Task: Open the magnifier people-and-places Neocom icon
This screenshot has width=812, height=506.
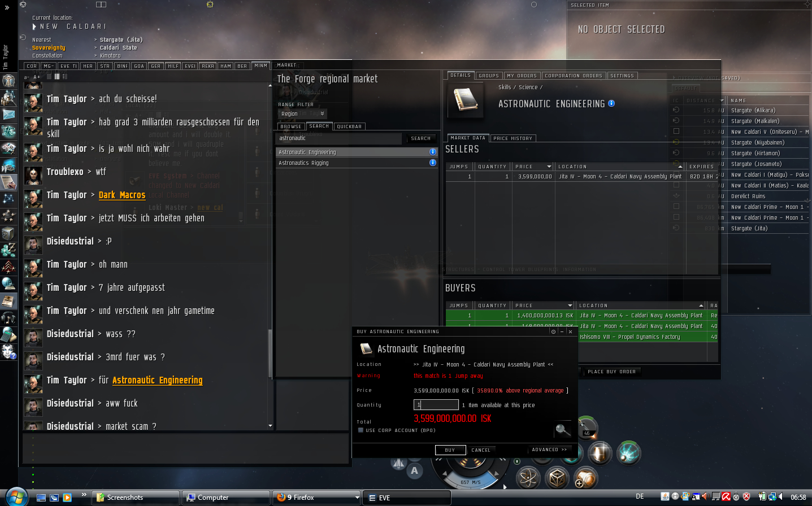Action: click(x=8, y=98)
